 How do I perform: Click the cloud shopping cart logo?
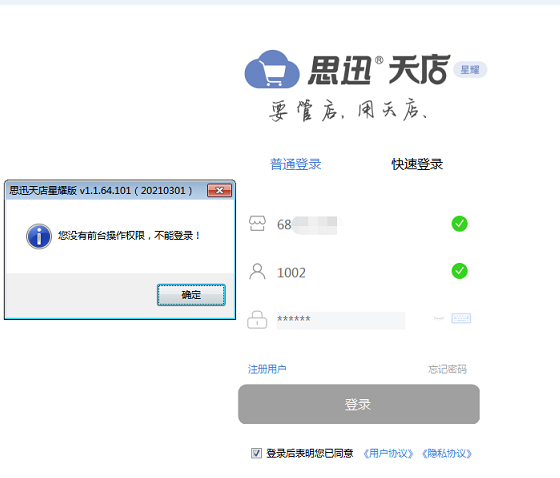point(272,69)
